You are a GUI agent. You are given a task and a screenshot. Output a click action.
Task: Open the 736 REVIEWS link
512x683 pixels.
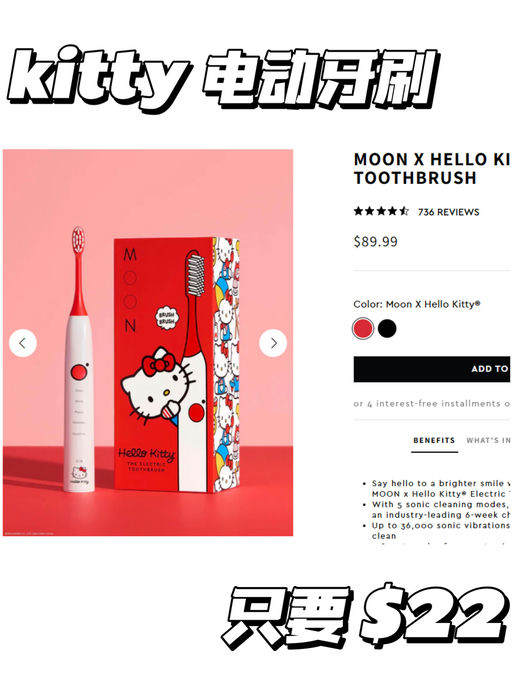click(448, 212)
